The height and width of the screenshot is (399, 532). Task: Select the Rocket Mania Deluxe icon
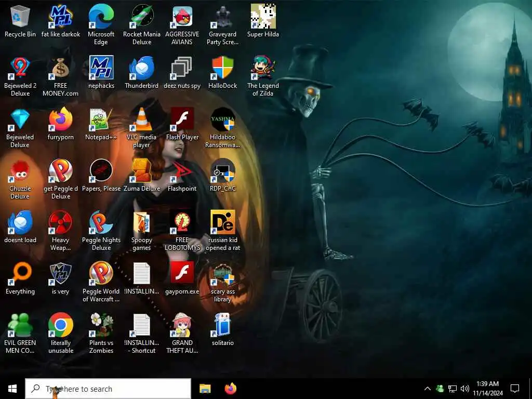tap(142, 17)
